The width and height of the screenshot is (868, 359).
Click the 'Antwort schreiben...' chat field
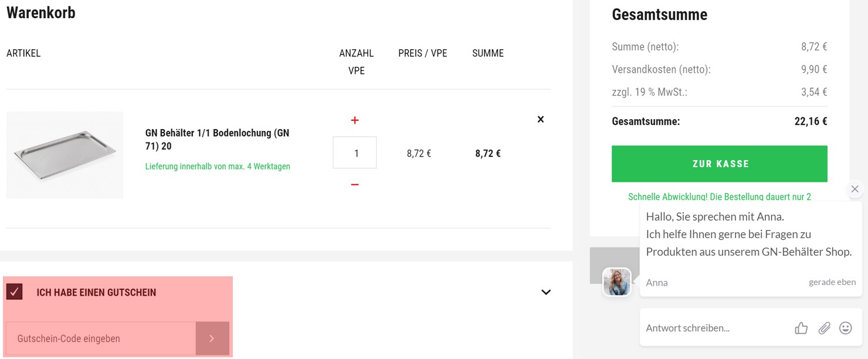(716, 328)
